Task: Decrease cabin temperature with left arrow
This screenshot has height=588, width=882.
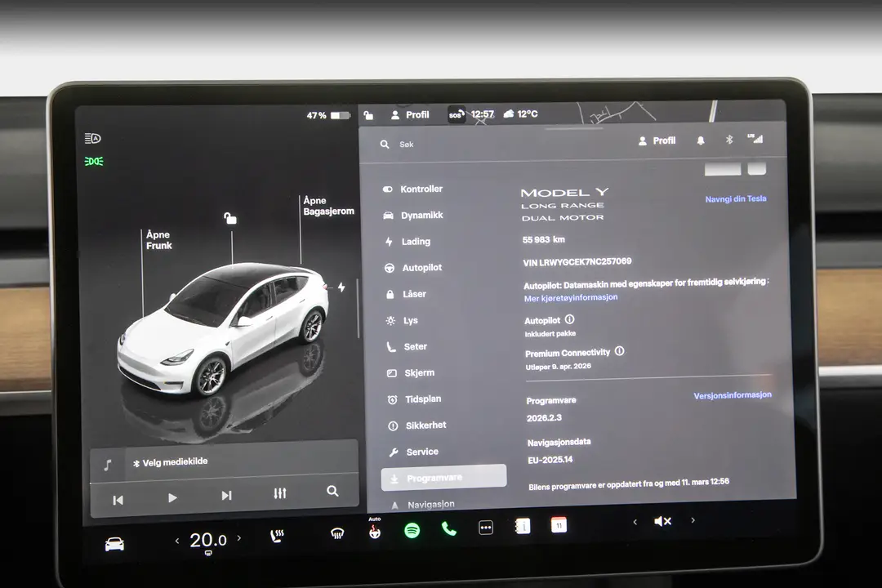Action: (x=177, y=541)
